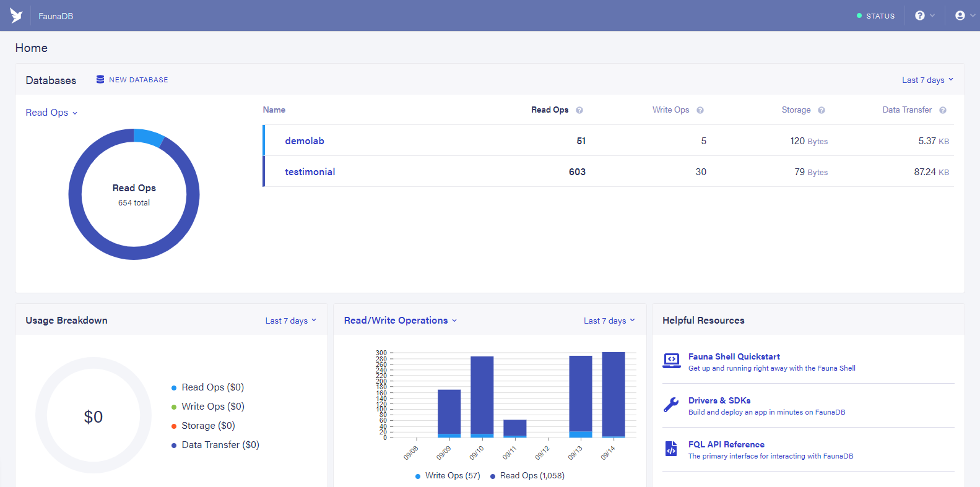Click the 09/09 bar in operations chart
Screen dimensions: 980x487
pyautogui.click(x=449, y=413)
